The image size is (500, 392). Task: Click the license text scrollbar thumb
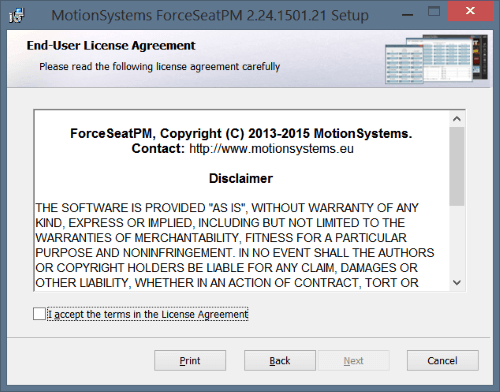[x=457, y=166]
